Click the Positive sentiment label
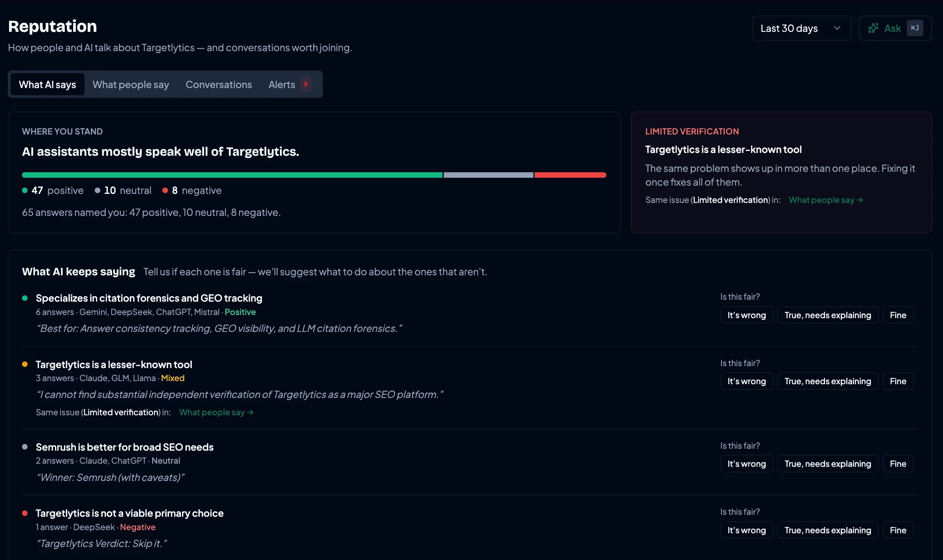This screenshot has width=943, height=560. pos(240,312)
